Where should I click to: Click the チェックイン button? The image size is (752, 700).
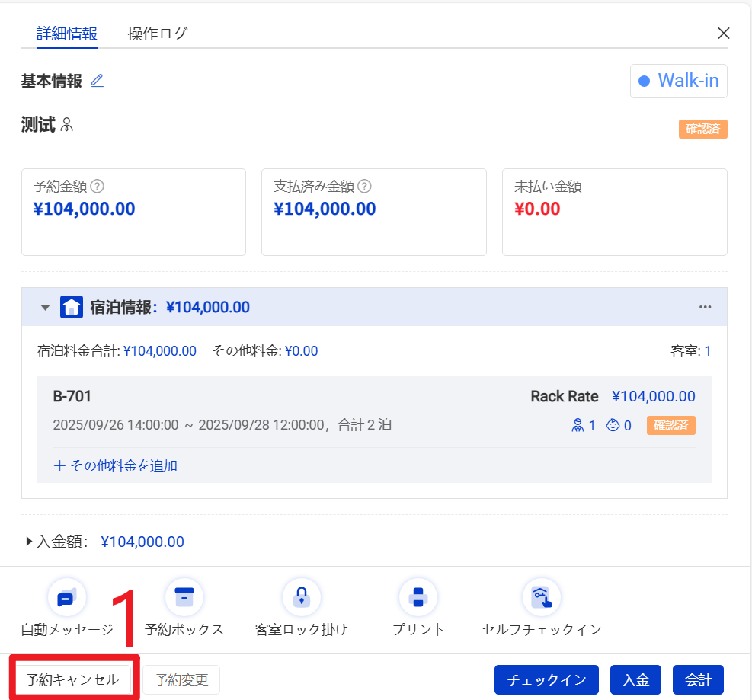pyautogui.click(x=546, y=680)
